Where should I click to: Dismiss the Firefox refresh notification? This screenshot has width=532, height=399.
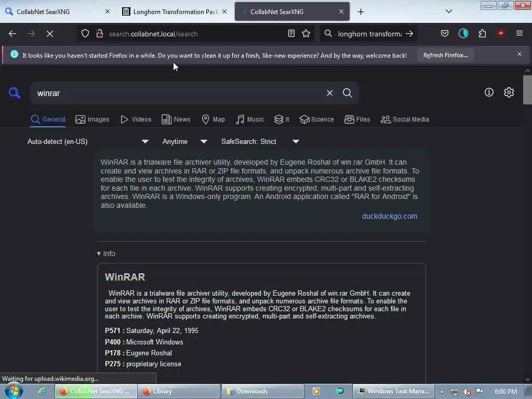[x=520, y=54]
